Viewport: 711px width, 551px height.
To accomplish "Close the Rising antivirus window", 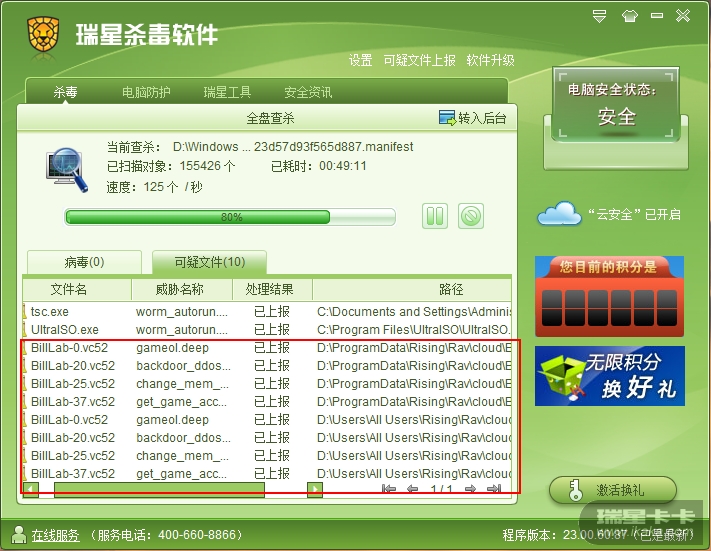I will tap(683, 16).
